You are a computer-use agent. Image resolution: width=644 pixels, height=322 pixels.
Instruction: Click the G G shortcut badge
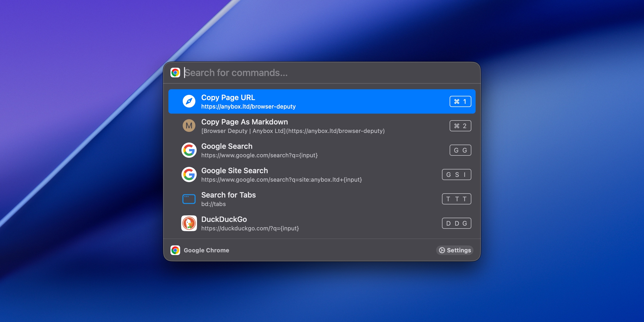click(x=460, y=150)
